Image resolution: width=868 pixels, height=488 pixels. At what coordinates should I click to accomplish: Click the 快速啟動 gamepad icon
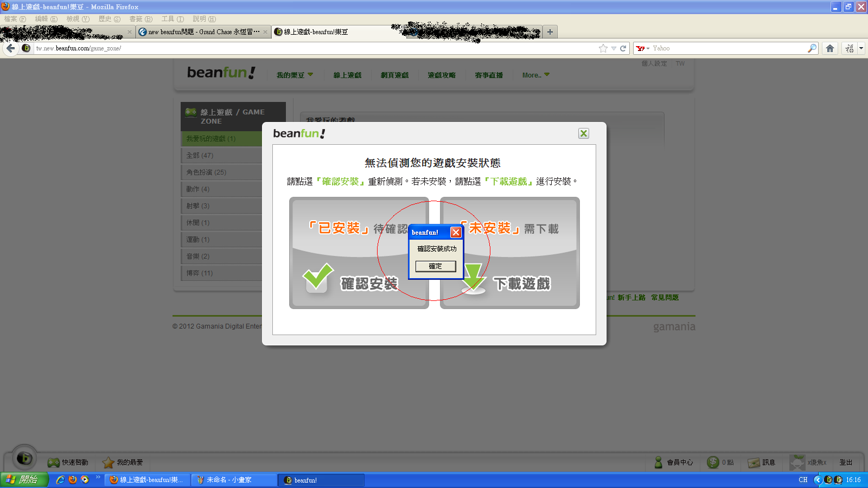pos(53,463)
